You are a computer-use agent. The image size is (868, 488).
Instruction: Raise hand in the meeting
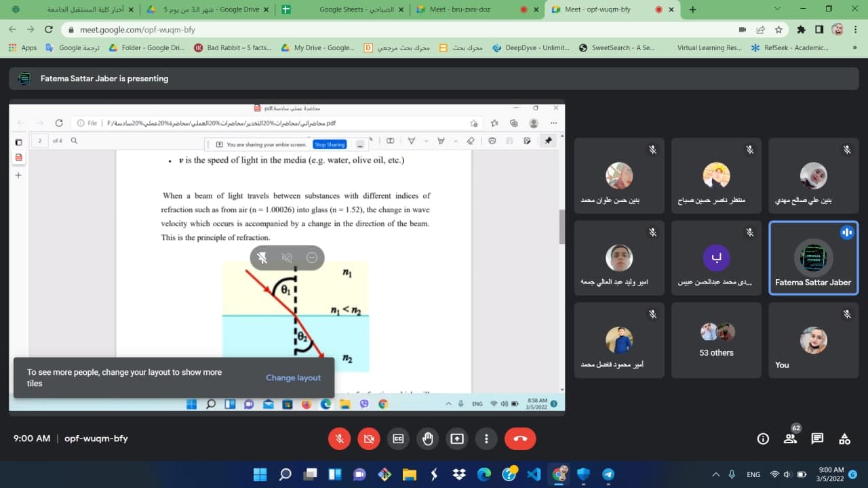428,439
